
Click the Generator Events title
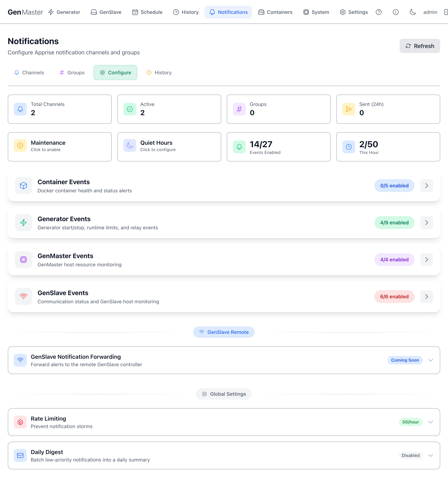[64, 219]
